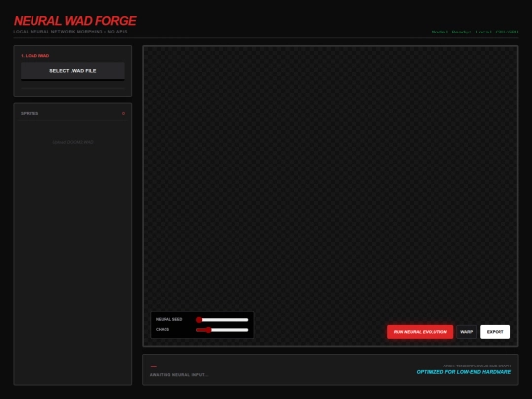
Task: Click the NEURAL WAD FORGE title
Action: coord(75,21)
